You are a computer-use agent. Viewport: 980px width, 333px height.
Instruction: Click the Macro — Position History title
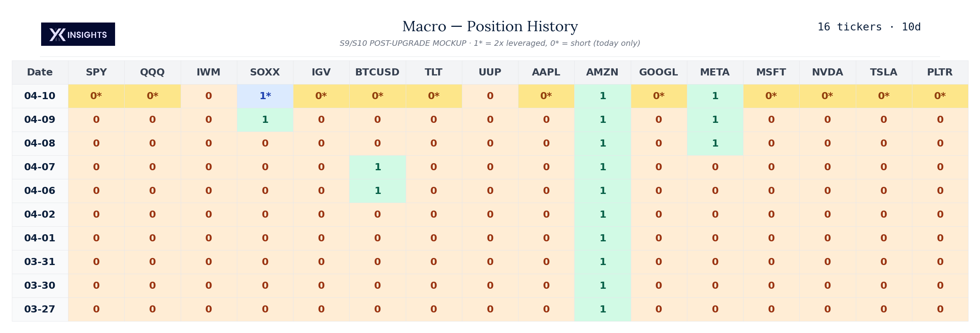pyautogui.click(x=490, y=26)
